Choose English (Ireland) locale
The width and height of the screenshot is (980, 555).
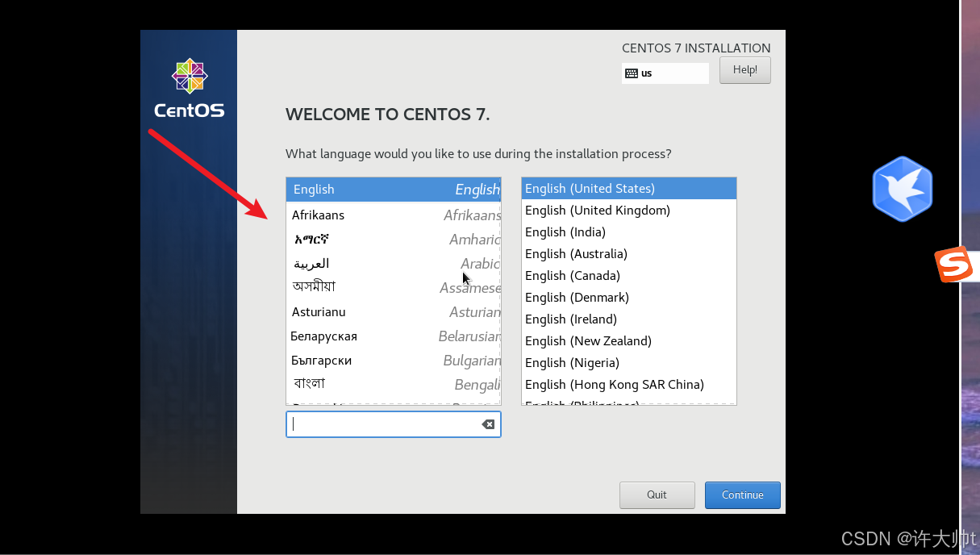(x=629, y=319)
